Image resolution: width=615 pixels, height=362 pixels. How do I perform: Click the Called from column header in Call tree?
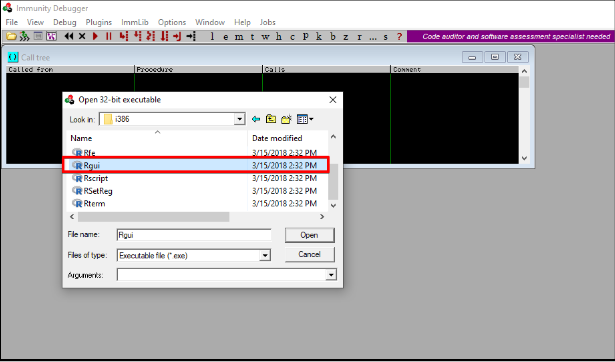(70, 69)
